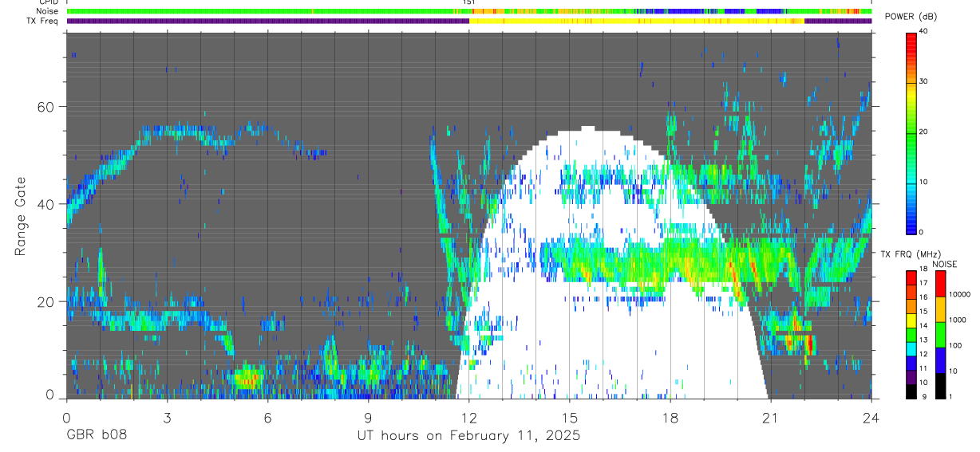Click the GBR b08 label
This screenshot has width=980, height=452.
pos(96,436)
